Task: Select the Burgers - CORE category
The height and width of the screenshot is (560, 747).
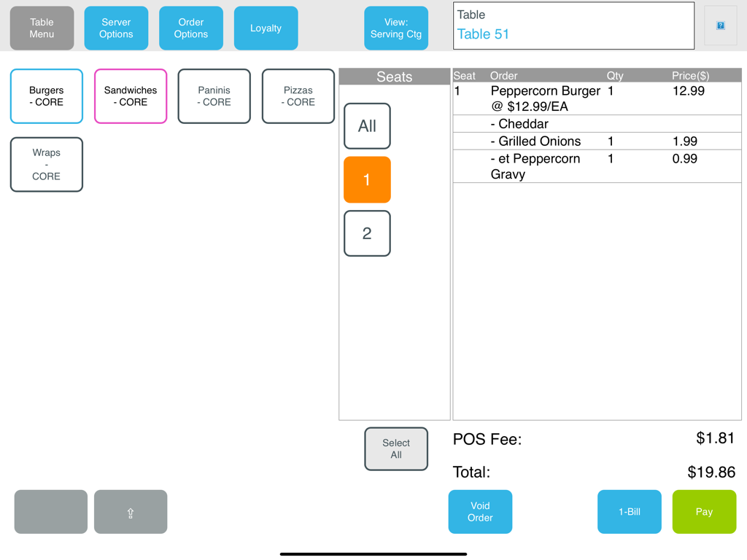Action: (x=47, y=96)
